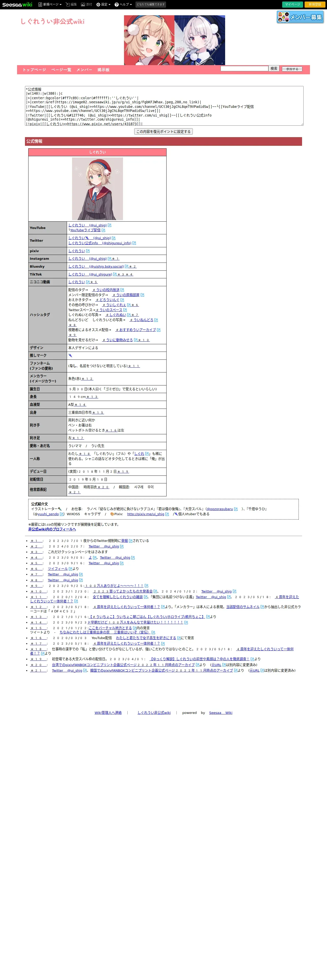Open the ツイフィール link in footnote ★6
Screen dimensions: 327x980
pyautogui.click(x=58, y=569)
